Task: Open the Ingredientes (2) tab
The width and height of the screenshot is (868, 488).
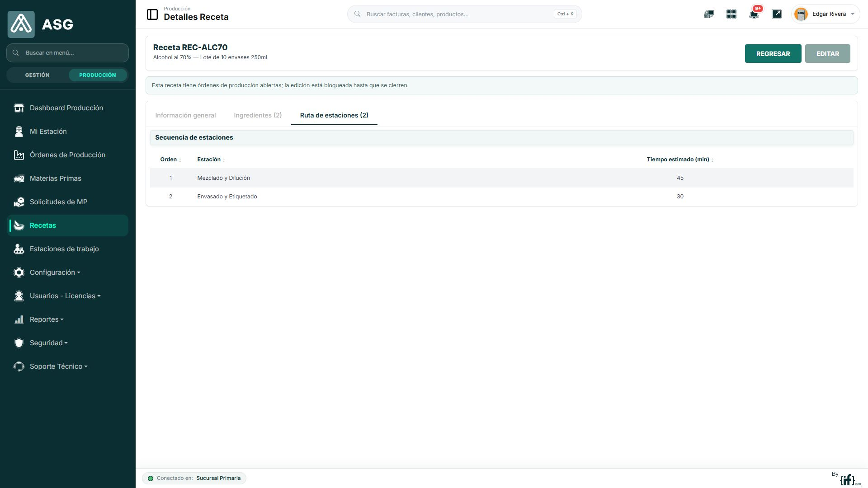Action: coord(258,115)
